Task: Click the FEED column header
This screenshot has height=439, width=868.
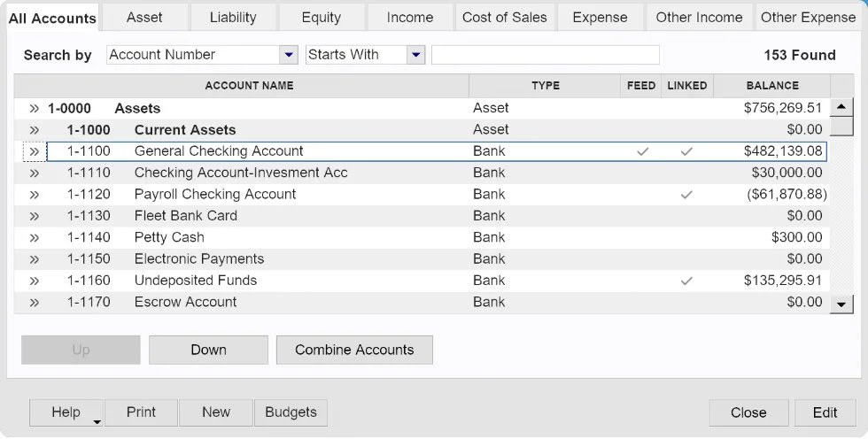Action: [x=641, y=86]
